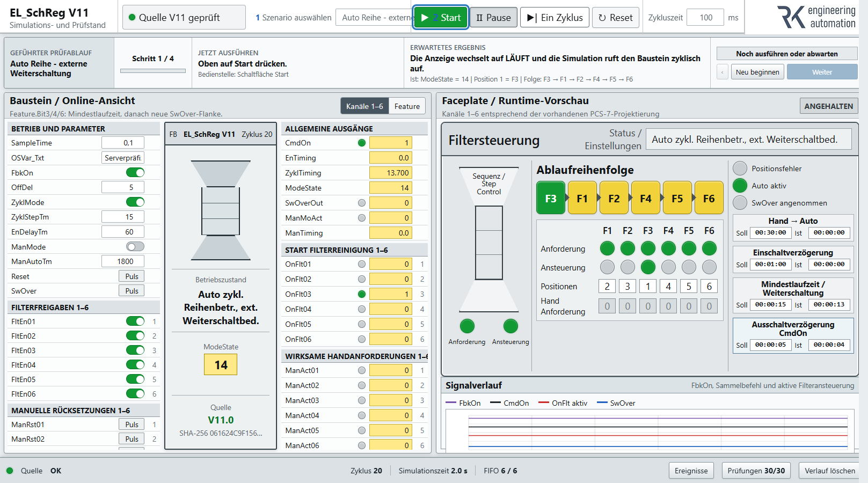The height and width of the screenshot is (483, 868).
Task: Edit the Zykluszeit input field
Action: 705,18
